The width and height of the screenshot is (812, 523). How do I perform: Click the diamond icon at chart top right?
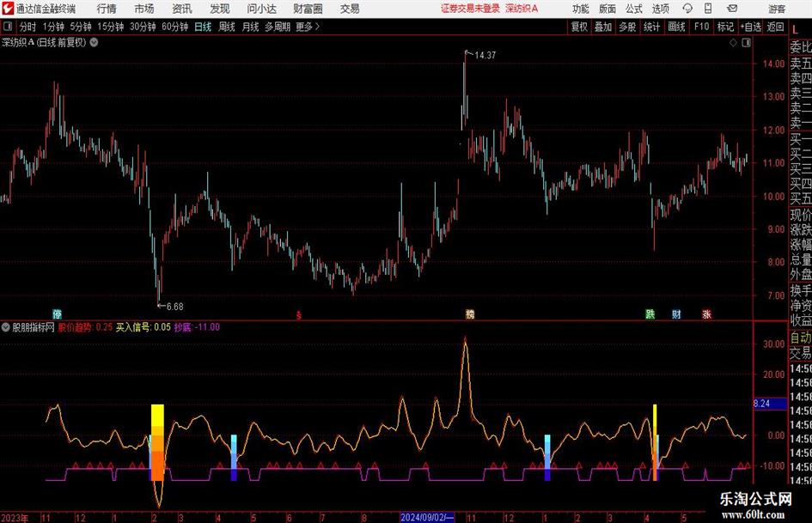coord(733,42)
